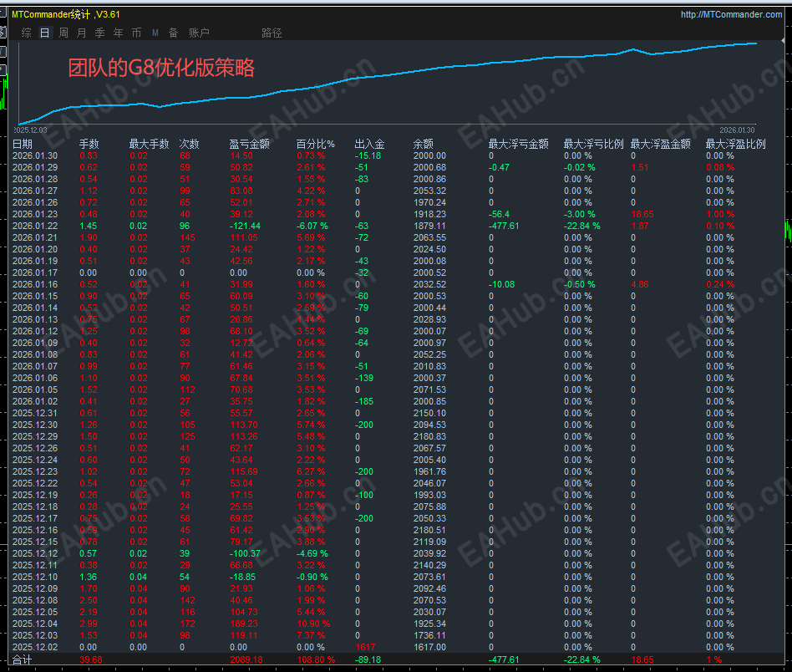
Task: Open the 备 notes tab
Action: 173,33
